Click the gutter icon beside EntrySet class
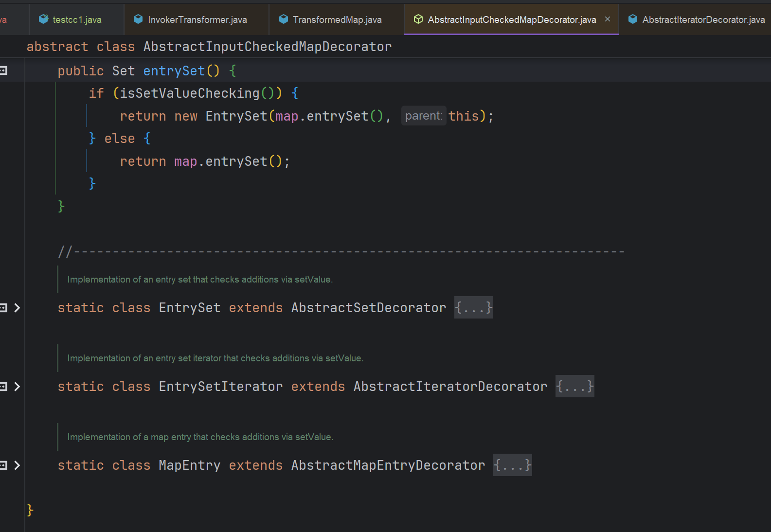Viewport: 771px width, 532px height. pos(3,307)
